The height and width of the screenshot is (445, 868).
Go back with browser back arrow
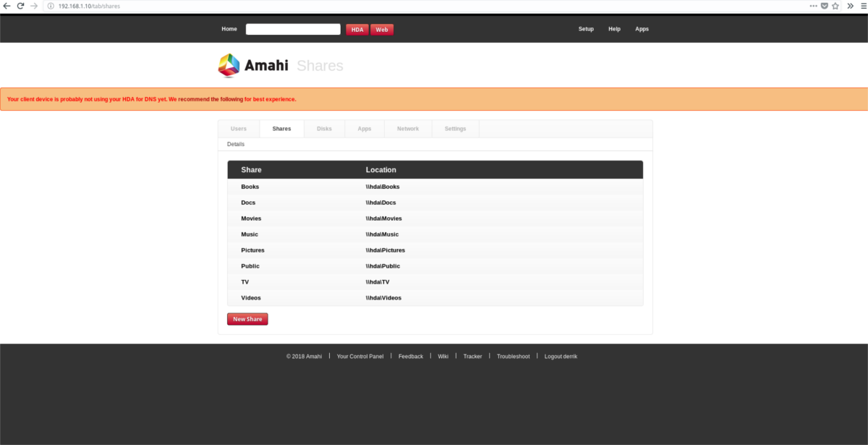(7, 6)
